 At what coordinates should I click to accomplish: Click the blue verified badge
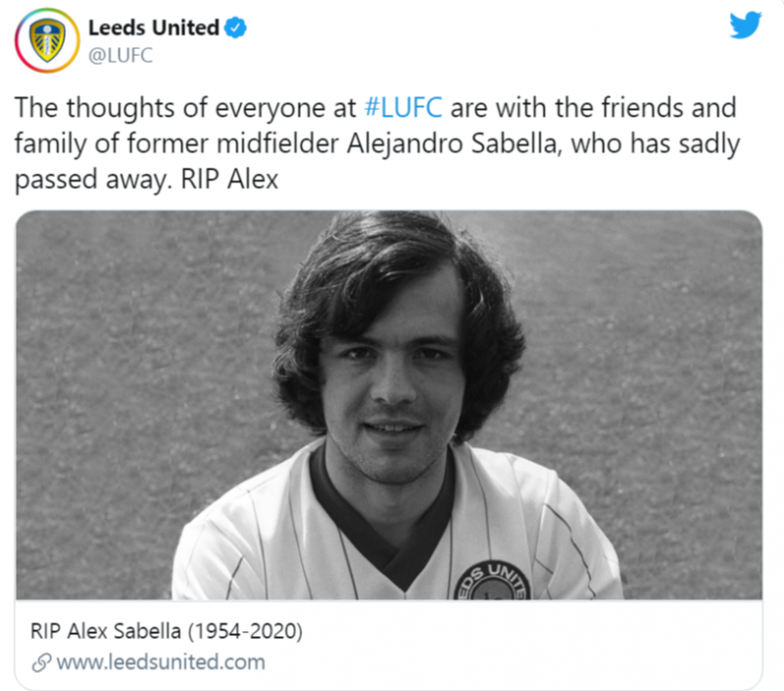[235, 28]
